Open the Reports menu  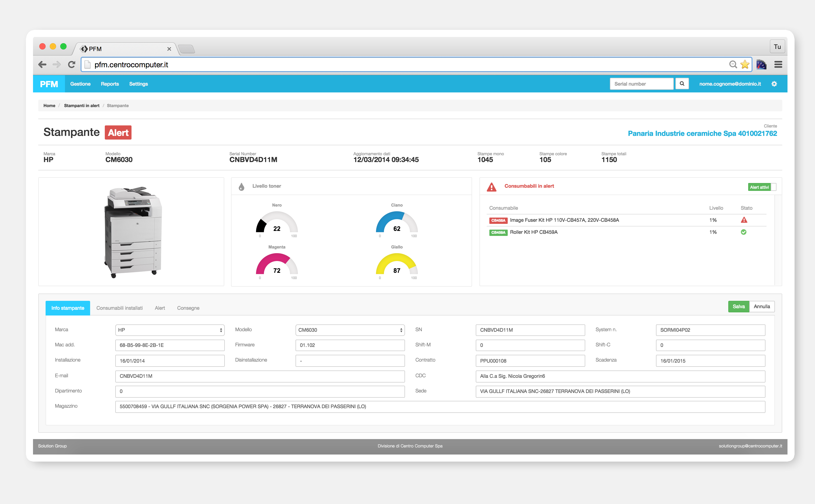point(110,84)
